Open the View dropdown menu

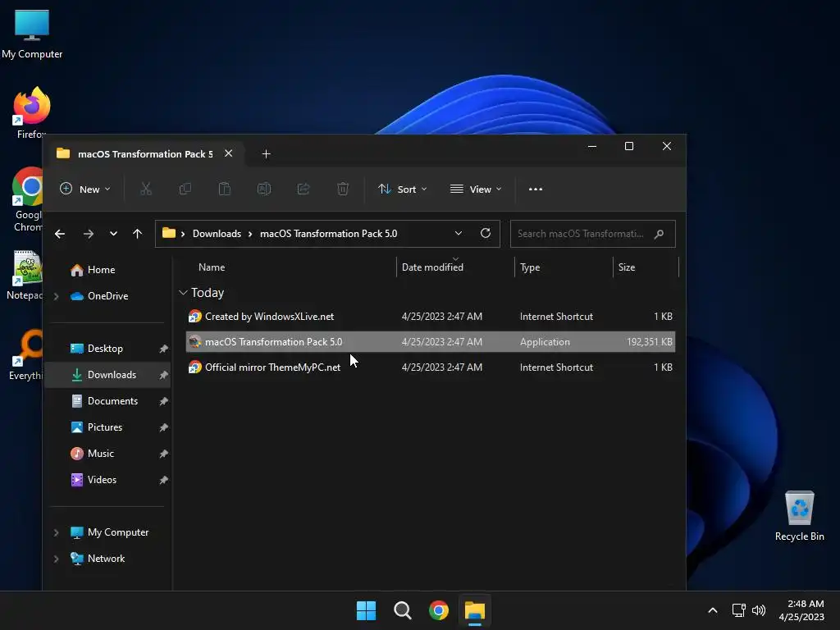[477, 189]
